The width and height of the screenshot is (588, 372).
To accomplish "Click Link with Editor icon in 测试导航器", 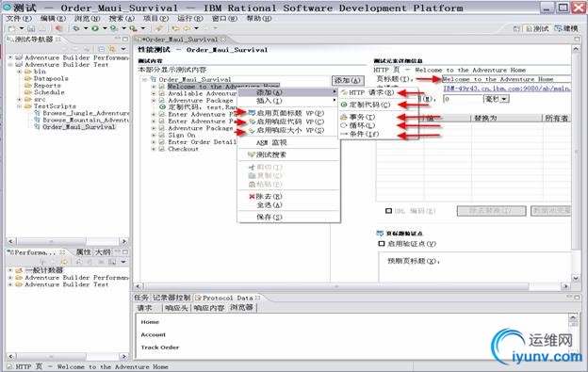I will [112, 49].
